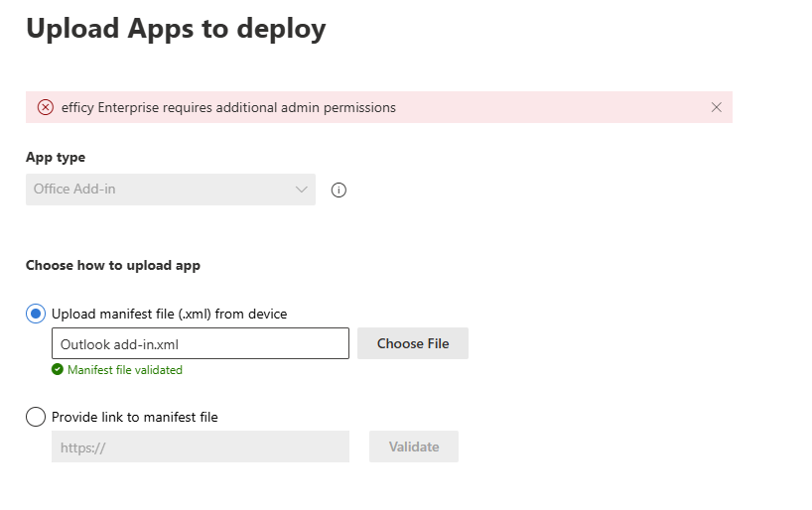Open the App type info icon
The image size is (812, 510).
pos(338,191)
